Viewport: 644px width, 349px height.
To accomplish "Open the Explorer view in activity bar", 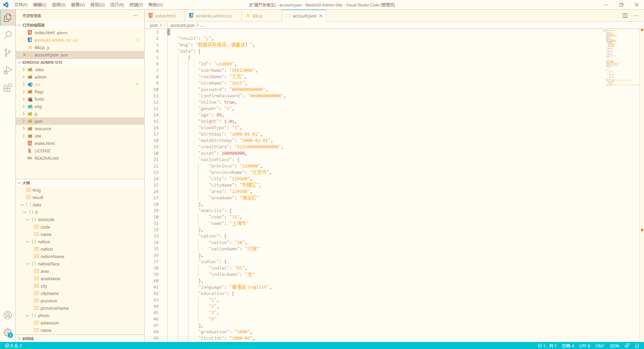I will click(8, 17).
